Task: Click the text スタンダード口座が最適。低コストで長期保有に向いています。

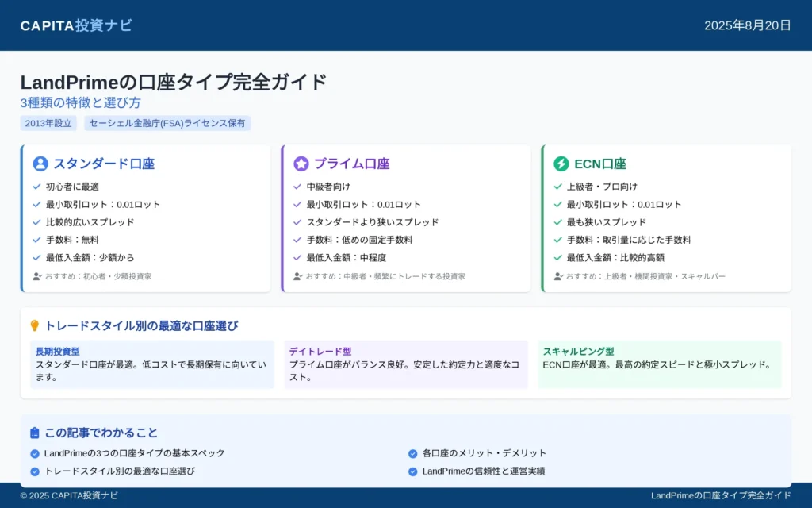Action: [x=151, y=371]
